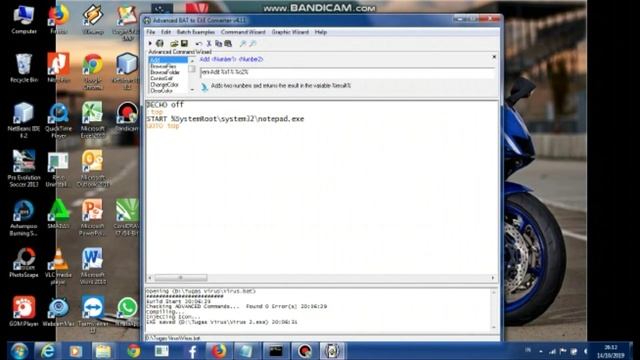
Task: Open the Microsoft Excel desktop shortcut
Action: [93, 120]
